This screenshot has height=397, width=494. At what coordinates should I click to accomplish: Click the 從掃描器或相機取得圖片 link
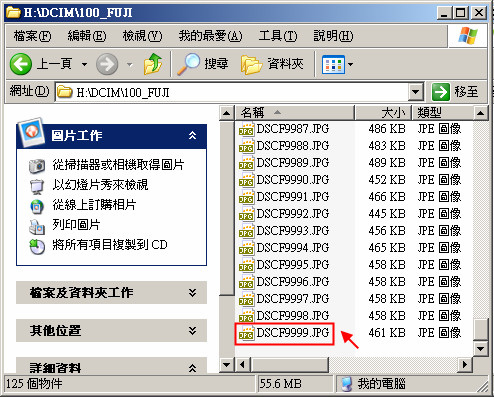[x=118, y=165]
